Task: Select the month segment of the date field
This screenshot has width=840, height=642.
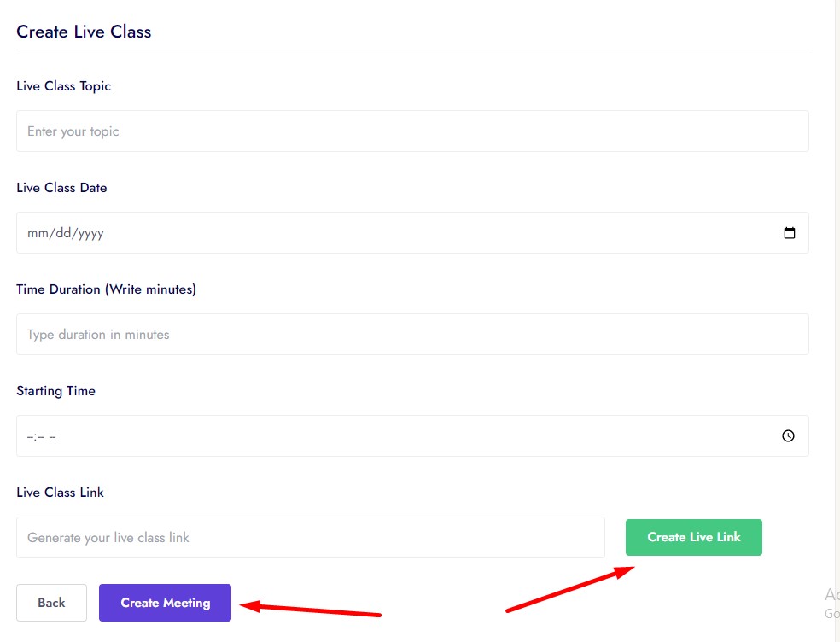Action: (x=36, y=233)
